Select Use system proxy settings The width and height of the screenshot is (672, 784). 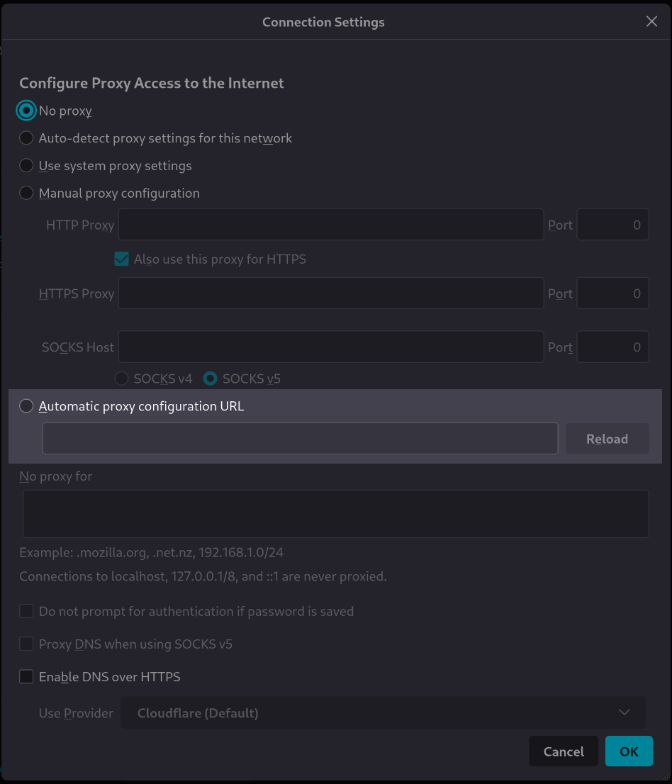coord(26,165)
